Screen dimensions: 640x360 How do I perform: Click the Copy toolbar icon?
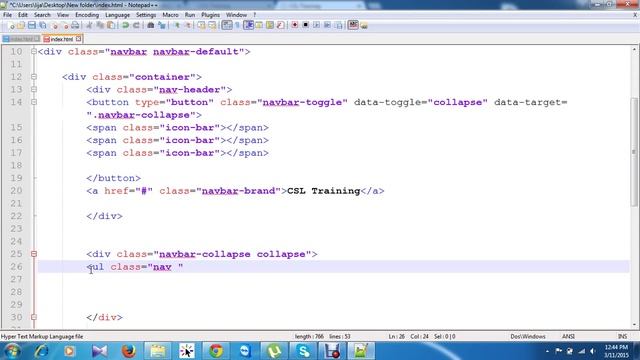coord(100,25)
